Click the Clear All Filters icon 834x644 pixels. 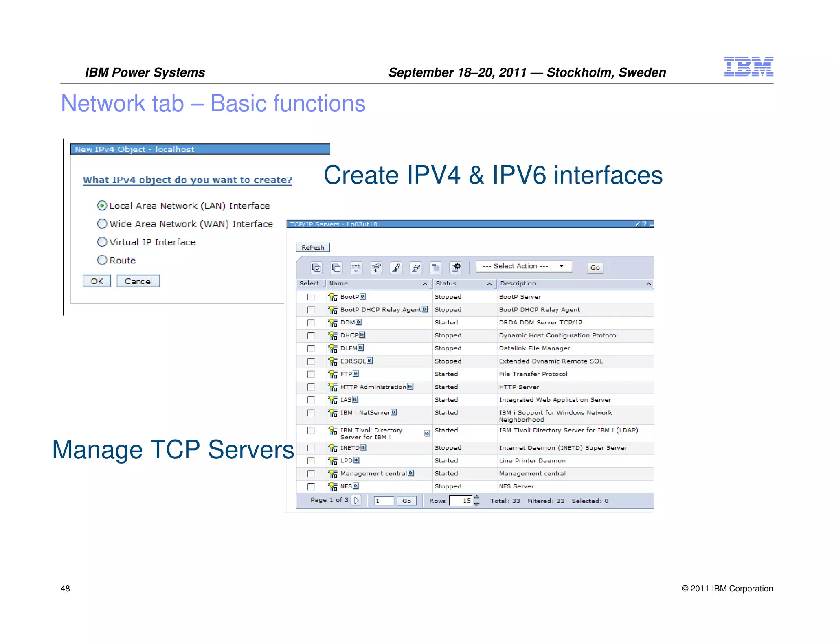tap(376, 267)
